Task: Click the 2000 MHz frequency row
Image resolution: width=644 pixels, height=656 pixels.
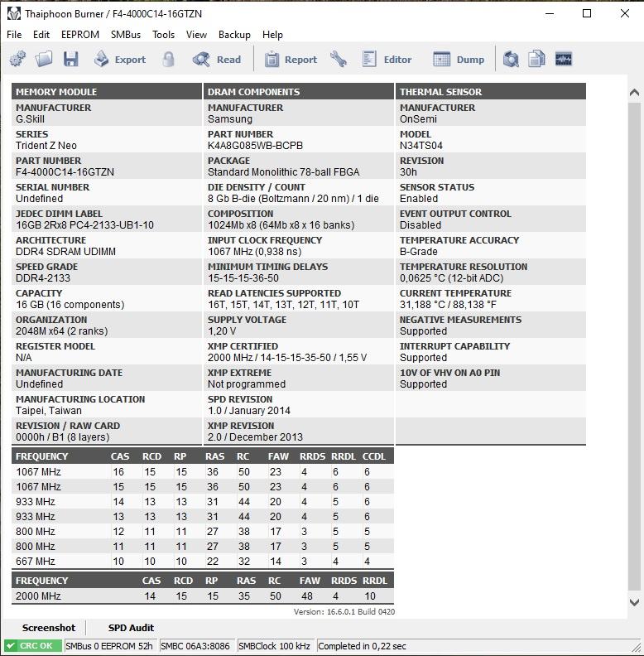Action: pos(203,596)
